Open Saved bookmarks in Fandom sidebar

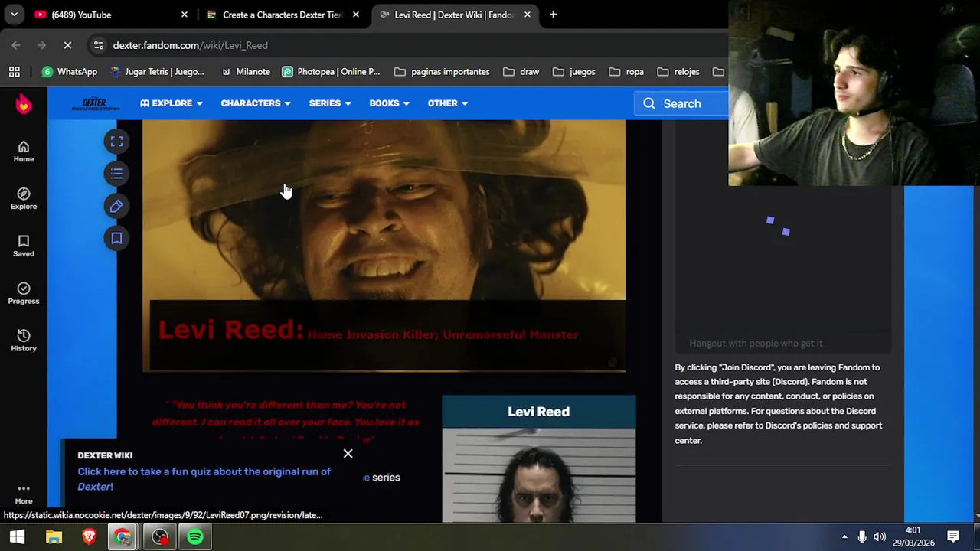click(24, 246)
